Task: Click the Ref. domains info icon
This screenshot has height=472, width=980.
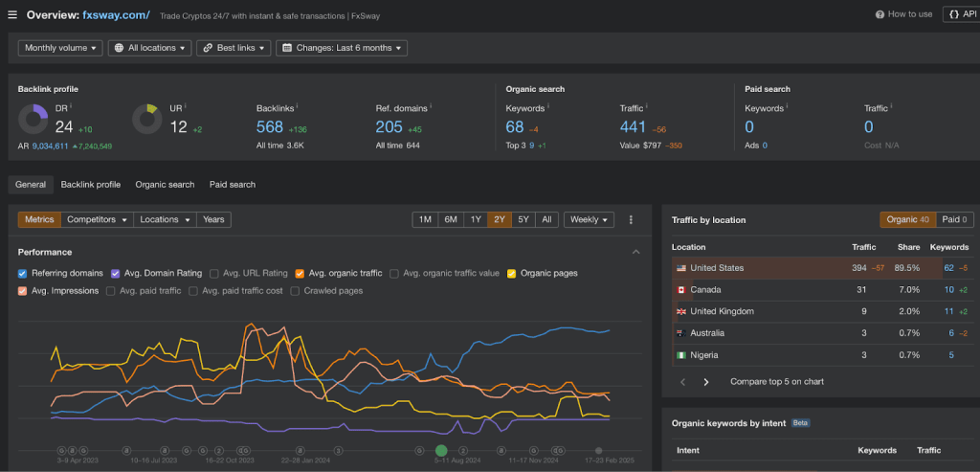Action: 432,106
